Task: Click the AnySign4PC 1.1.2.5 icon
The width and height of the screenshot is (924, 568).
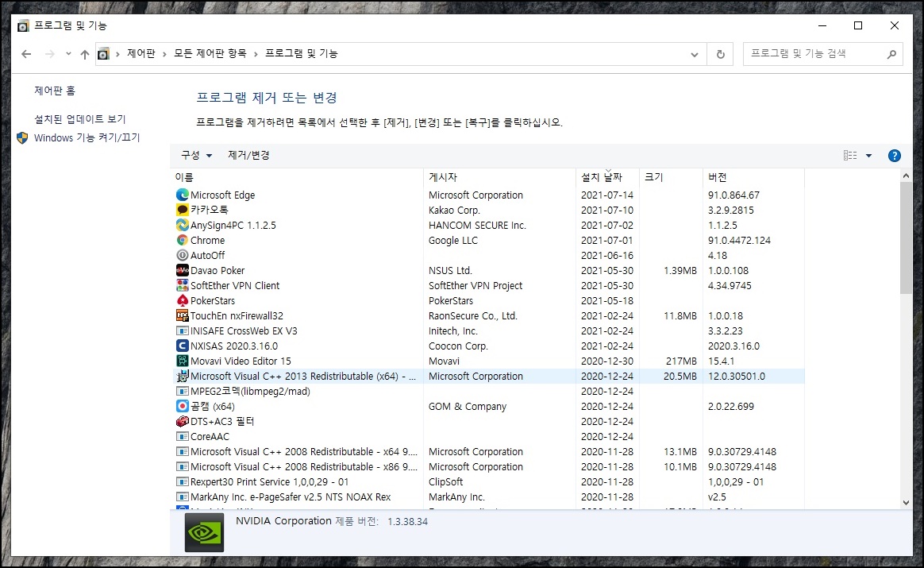Action: point(183,226)
